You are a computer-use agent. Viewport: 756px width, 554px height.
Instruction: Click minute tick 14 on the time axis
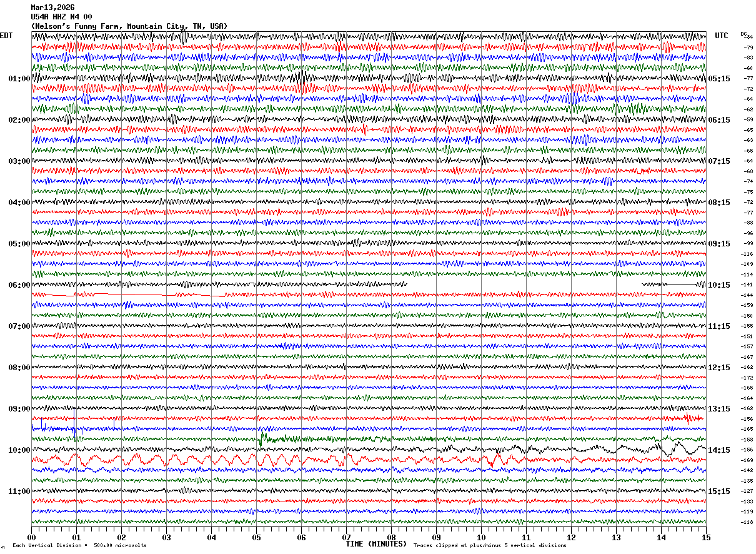(x=661, y=537)
